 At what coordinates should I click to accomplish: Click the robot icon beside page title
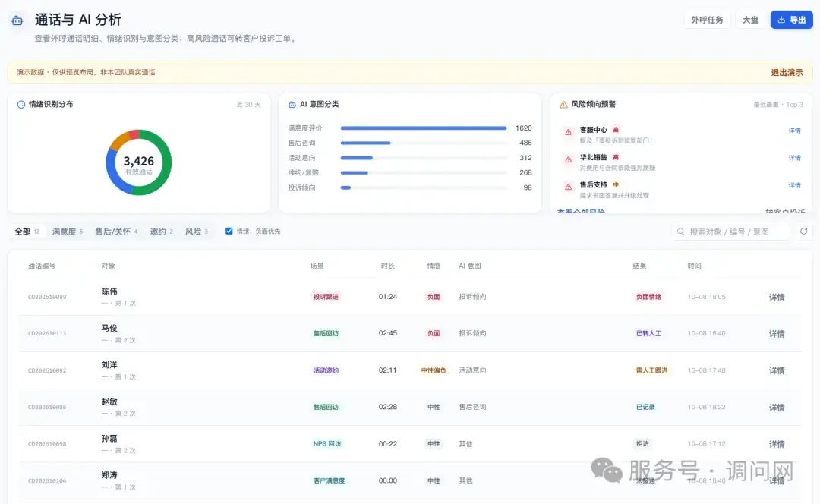coord(17,20)
